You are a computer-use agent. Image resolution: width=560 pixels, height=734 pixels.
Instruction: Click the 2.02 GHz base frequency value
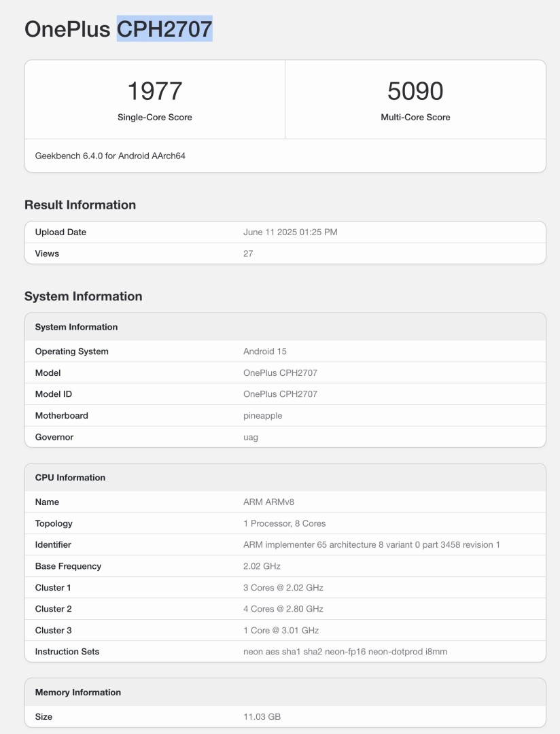pyautogui.click(x=262, y=566)
